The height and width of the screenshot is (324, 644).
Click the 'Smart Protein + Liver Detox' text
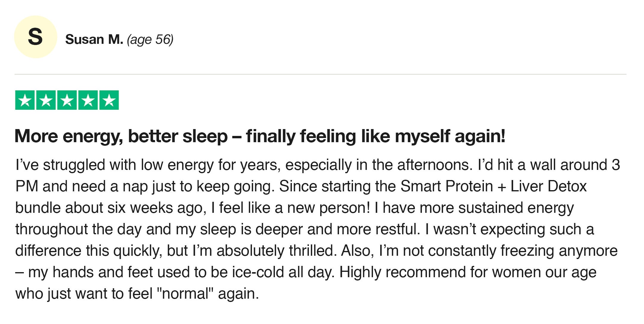pyautogui.click(x=493, y=186)
